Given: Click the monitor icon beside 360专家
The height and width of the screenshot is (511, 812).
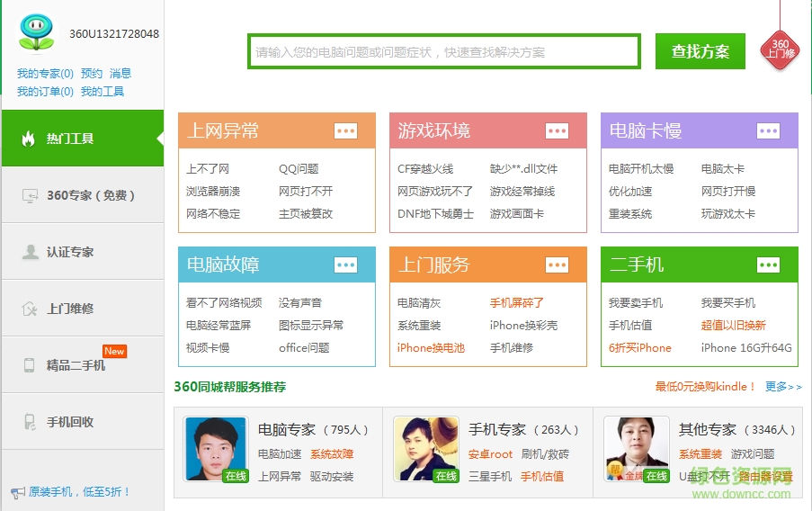Looking at the screenshot, I should coord(30,195).
